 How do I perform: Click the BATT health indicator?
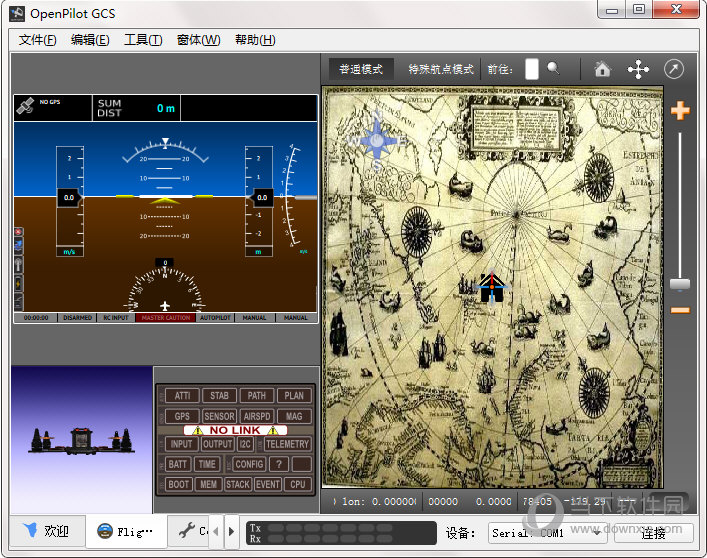[x=178, y=464]
